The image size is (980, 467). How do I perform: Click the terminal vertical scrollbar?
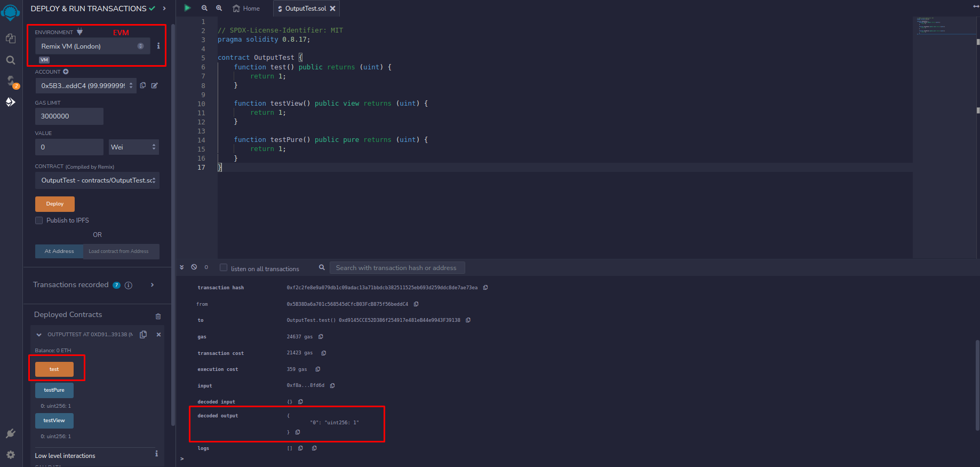coord(977,384)
